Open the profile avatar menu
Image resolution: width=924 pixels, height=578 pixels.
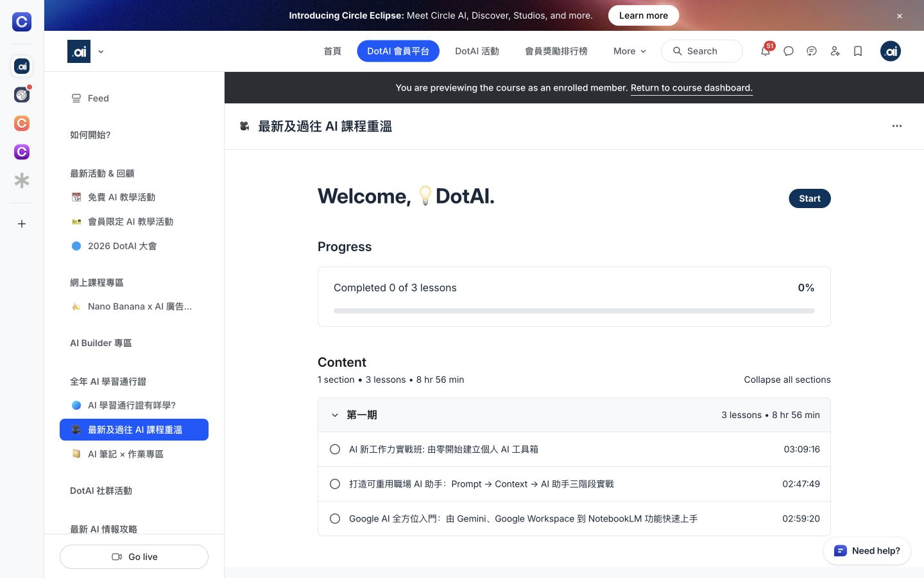pyautogui.click(x=891, y=51)
